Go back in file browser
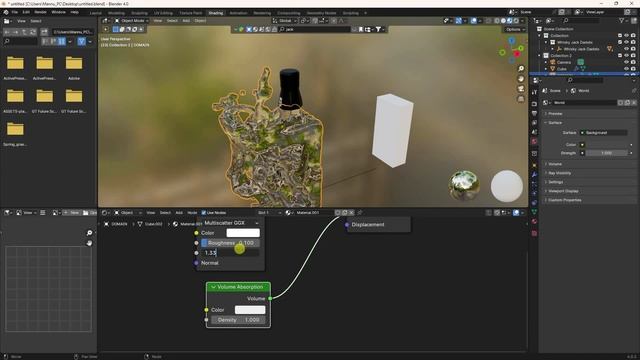Viewport: 640px width, 360px height. (x=7, y=31)
